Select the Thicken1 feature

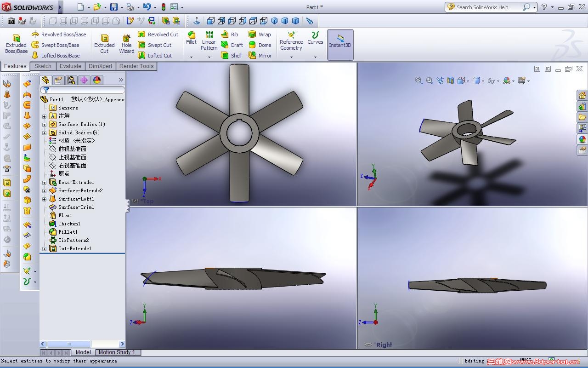coord(64,224)
